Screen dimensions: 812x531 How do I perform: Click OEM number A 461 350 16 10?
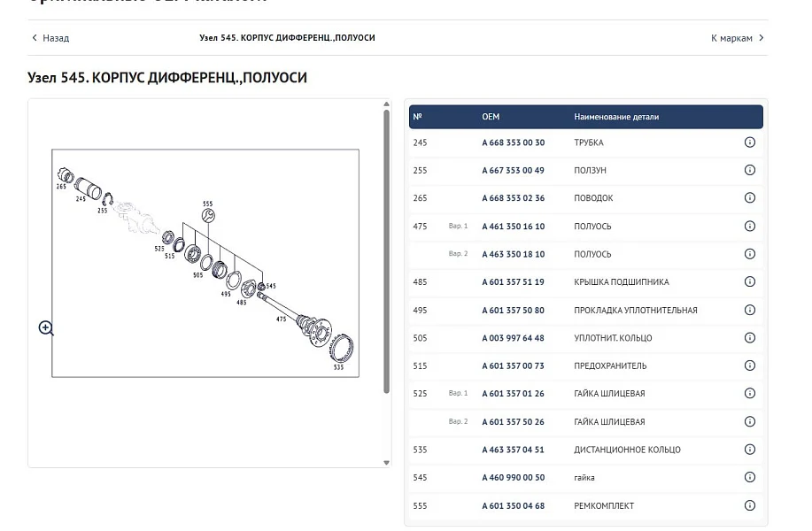[514, 227]
